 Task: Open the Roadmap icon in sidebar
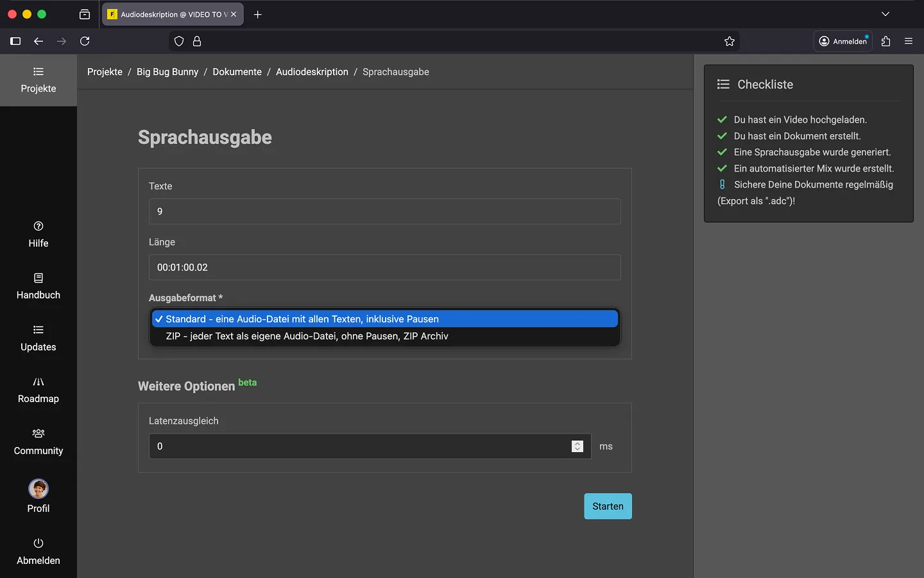tap(38, 382)
